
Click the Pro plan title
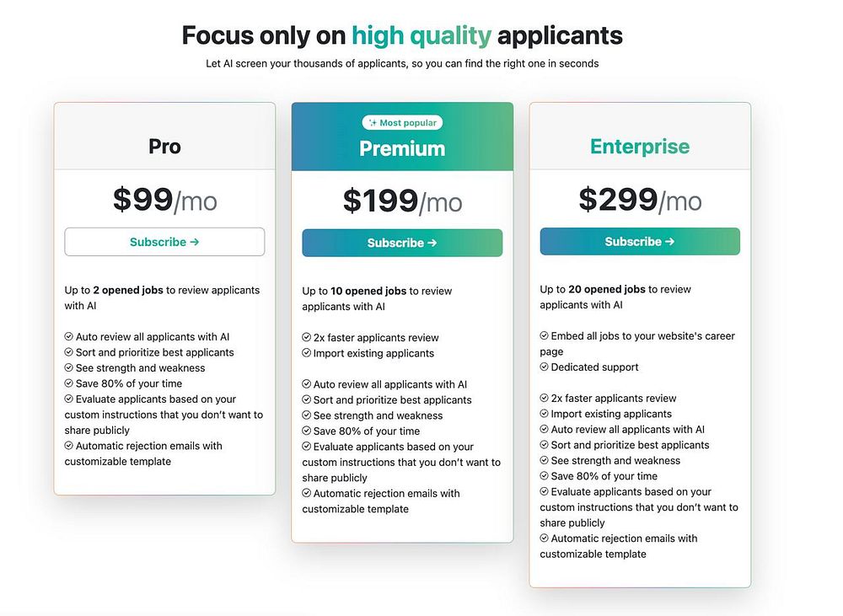click(164, 147)
